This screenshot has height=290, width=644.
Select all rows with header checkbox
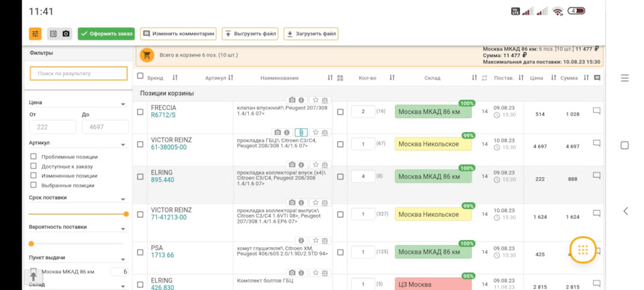tap(140, 76)
